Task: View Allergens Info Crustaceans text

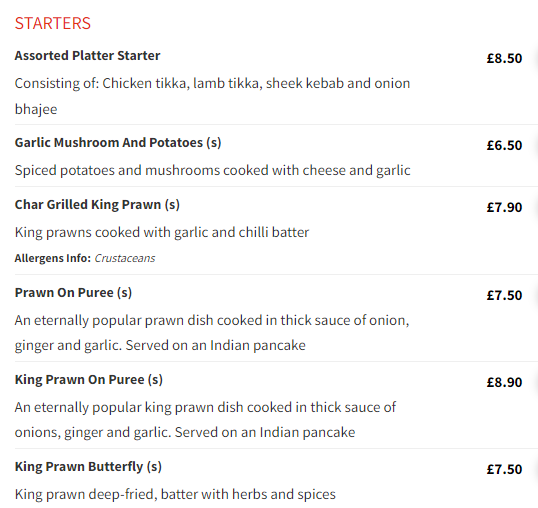Action: [x=85, y=258]
